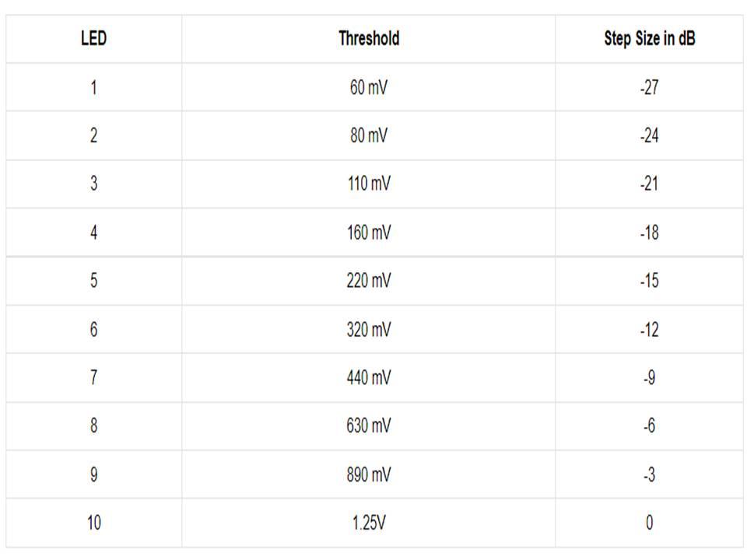This screenshot has height=560, width=747.
Task: Select the 1.25V threshold cell
Action: click(x=369, y=523)
